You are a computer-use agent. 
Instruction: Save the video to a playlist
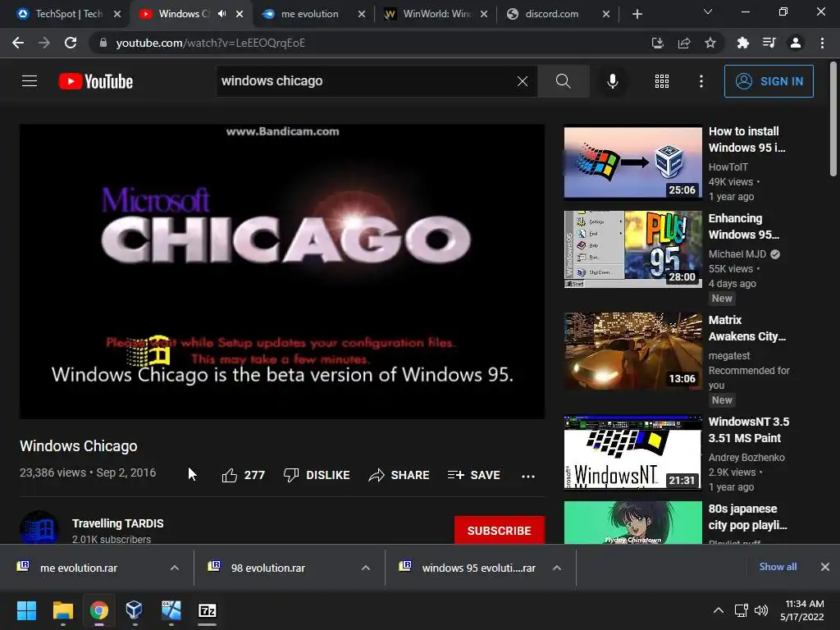point(473,475)
